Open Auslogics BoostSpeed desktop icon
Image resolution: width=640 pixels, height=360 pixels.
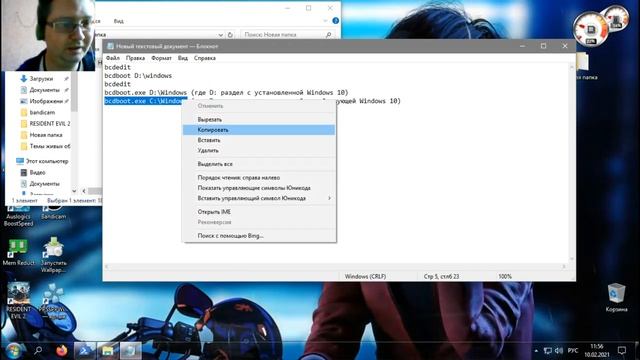18,216
